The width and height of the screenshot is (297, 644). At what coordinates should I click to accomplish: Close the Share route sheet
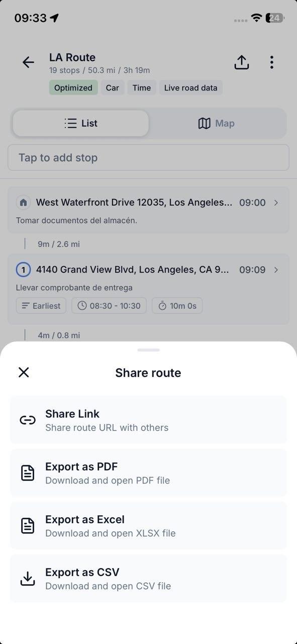tap(24, 372)
